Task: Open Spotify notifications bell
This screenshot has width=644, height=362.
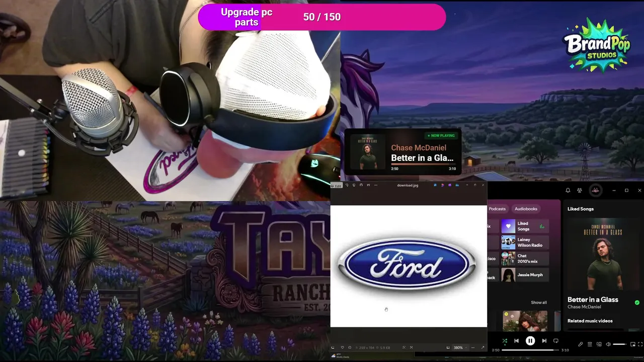Action: pyautogui.click(x=568, y=191)
